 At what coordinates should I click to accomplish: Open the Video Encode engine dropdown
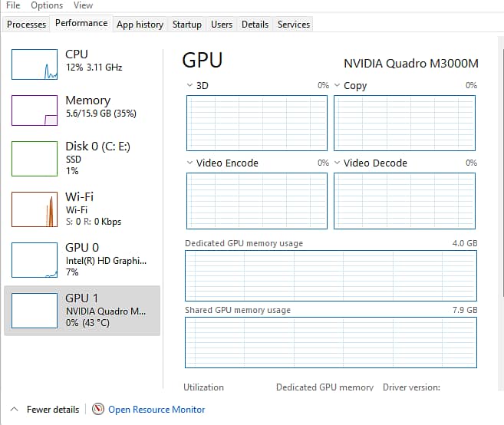[190, 163]
